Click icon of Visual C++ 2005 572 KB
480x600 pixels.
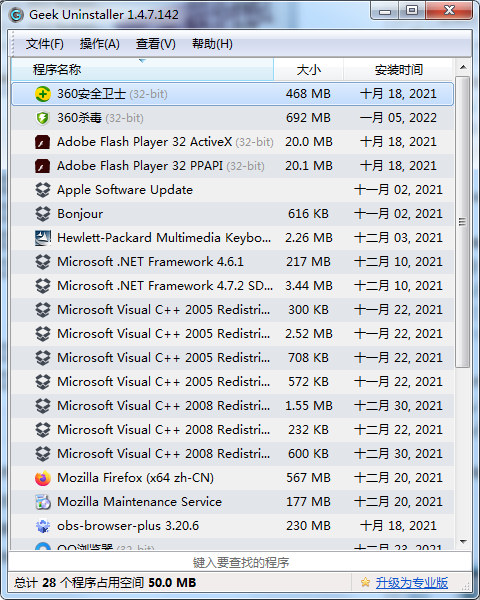coord(43,382)
